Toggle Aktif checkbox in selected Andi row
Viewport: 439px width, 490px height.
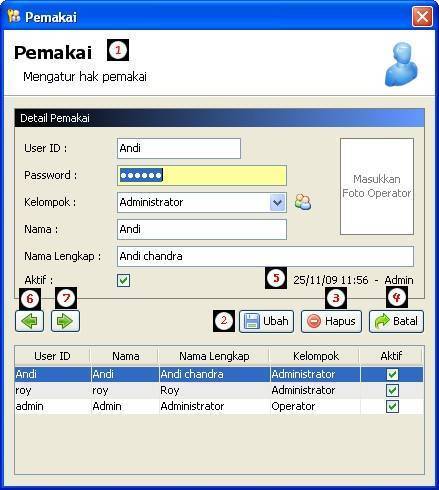coord(392,374)
